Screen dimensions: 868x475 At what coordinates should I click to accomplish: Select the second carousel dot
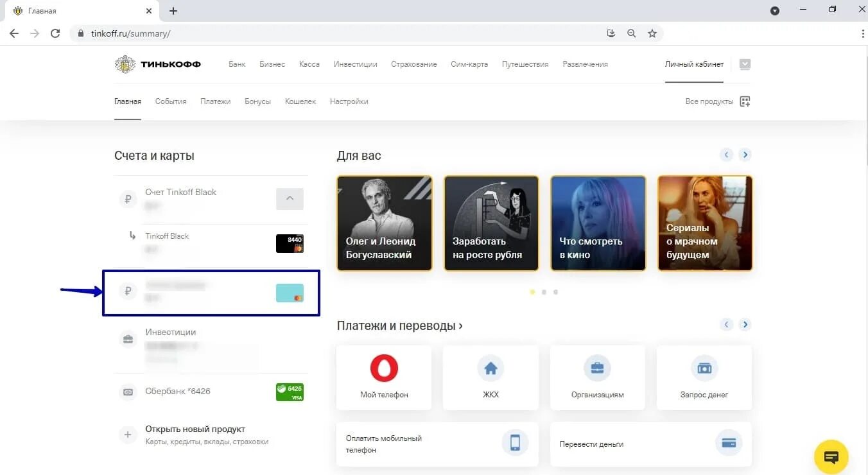(x=544, y=292)
